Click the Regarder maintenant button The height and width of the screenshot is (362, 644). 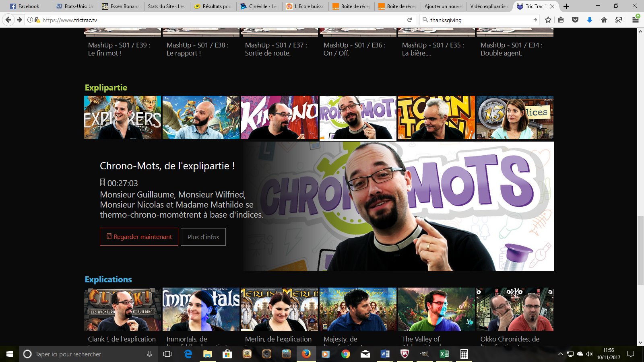click(x=139, y=237)
